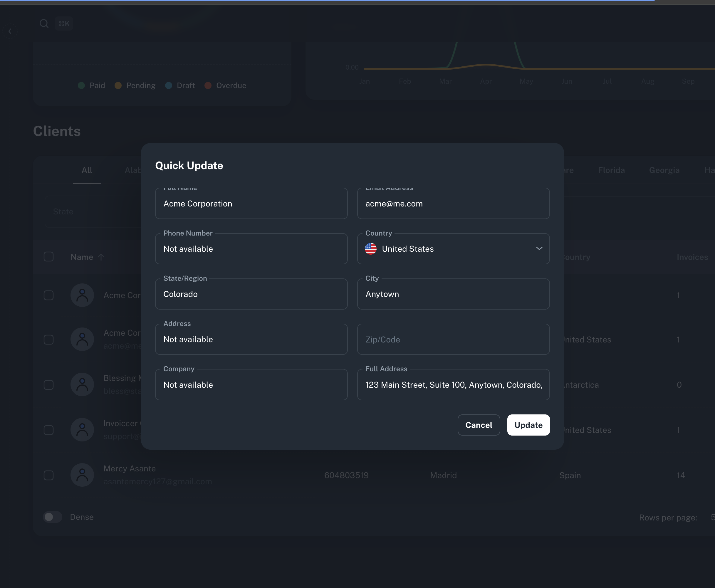This screenshot has height=588, width=715.
Task: Click the search magnifier icon
Action: tap(44, 23)
